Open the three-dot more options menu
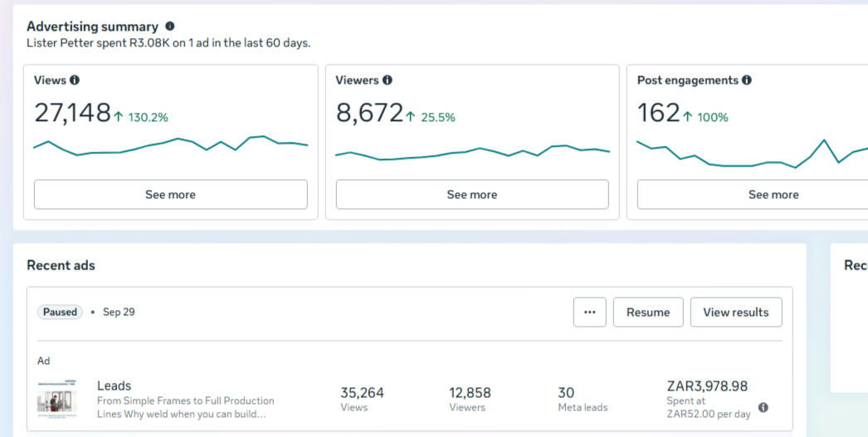Viewport: 868px width, 437px height. (589, 313)
